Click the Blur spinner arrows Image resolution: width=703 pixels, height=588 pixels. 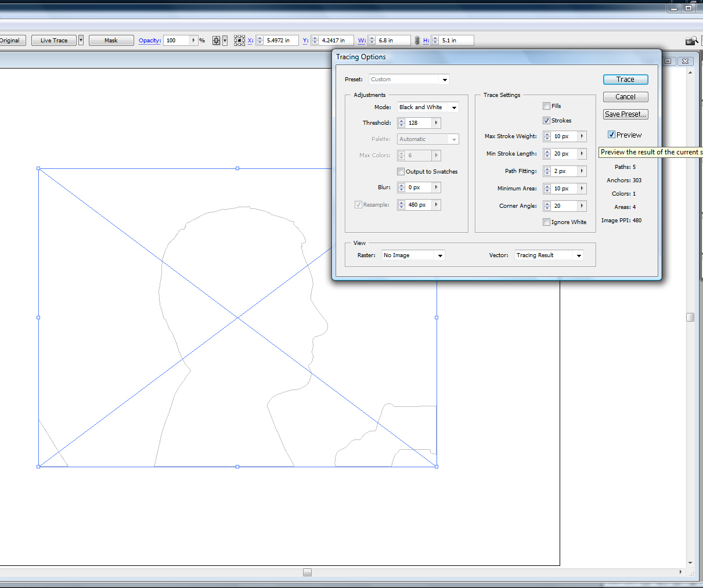(x=402, y=187)
